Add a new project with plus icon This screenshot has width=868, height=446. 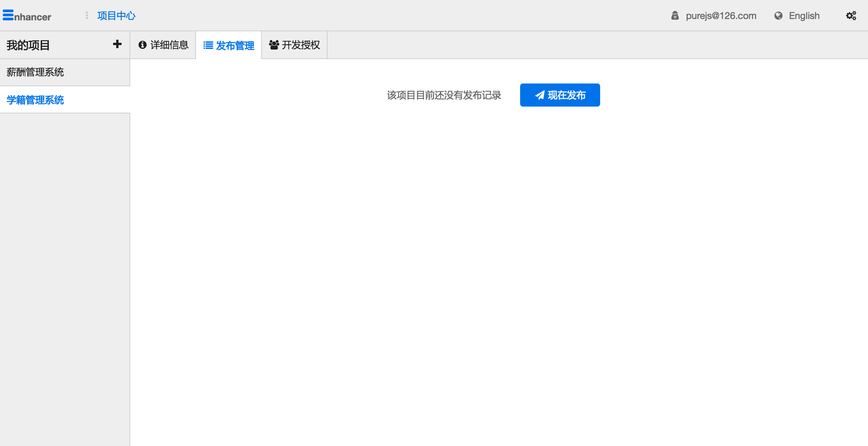(x=117, y=44)
